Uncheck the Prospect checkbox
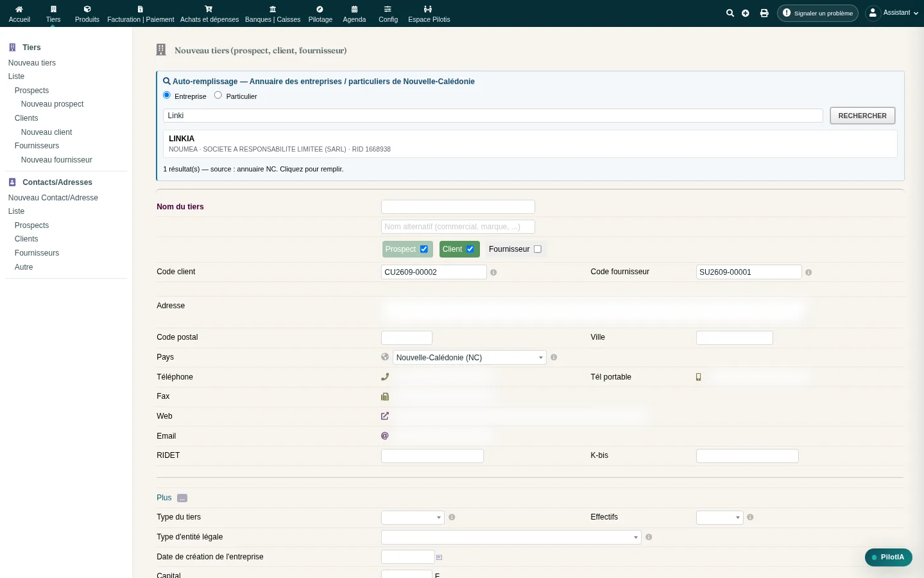The width and height of the screenshot is (924, 578). point(424,249)
